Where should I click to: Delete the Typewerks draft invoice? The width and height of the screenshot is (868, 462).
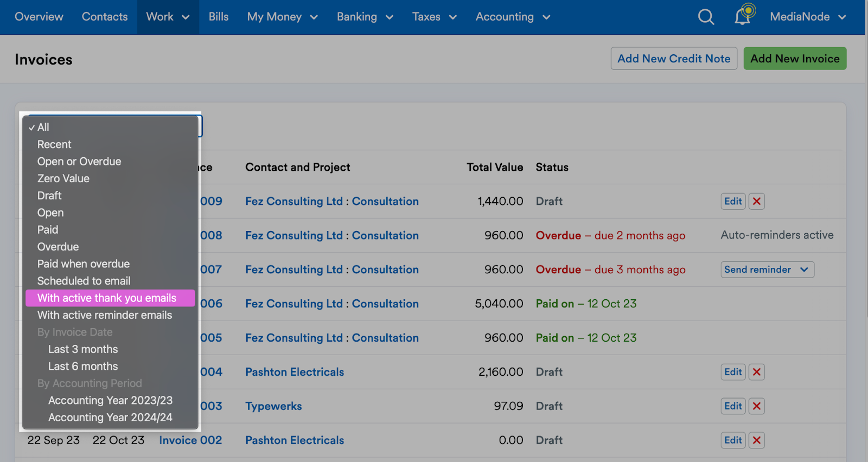pyautogui.click(x=757, y=406)
